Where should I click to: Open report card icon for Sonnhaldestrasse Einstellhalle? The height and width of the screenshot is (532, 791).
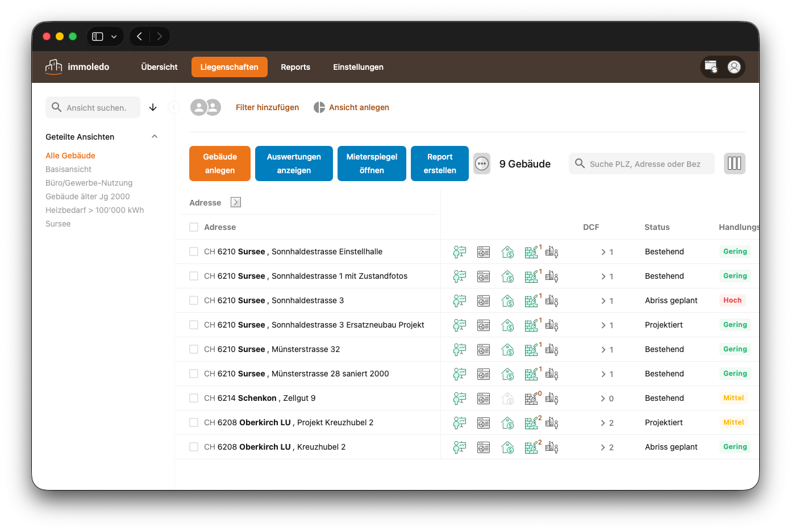click(484, 252)
